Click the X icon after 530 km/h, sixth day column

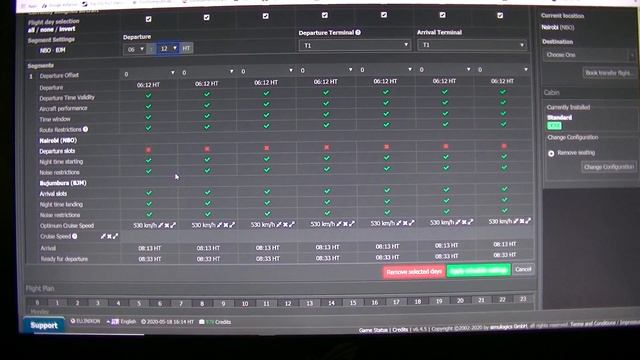[464, 222]
